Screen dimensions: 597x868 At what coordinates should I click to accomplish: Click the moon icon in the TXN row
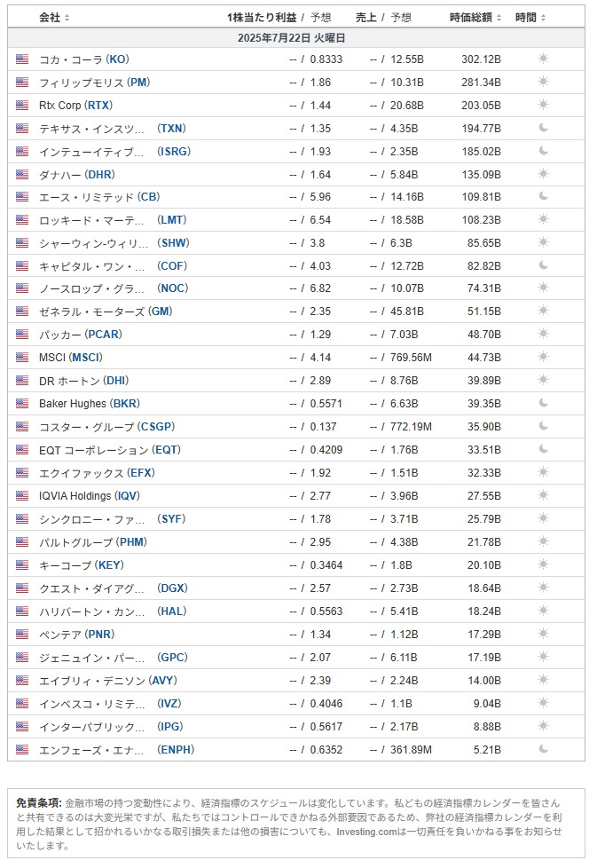[543, 128]
